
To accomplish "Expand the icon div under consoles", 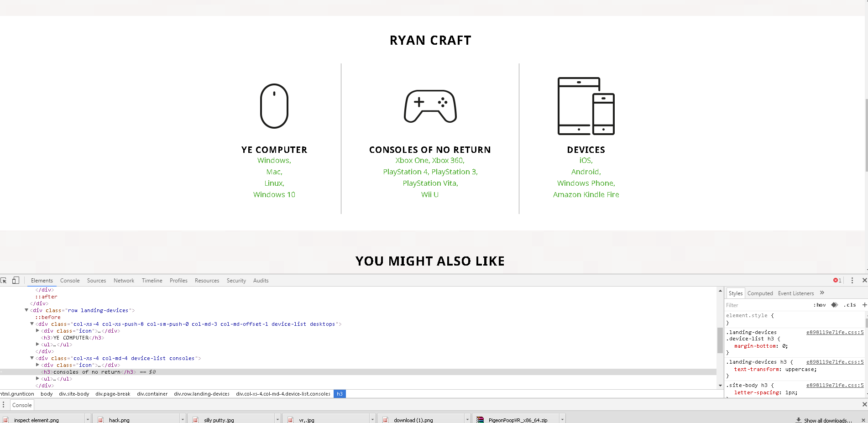I will click(x=37, y=365).
